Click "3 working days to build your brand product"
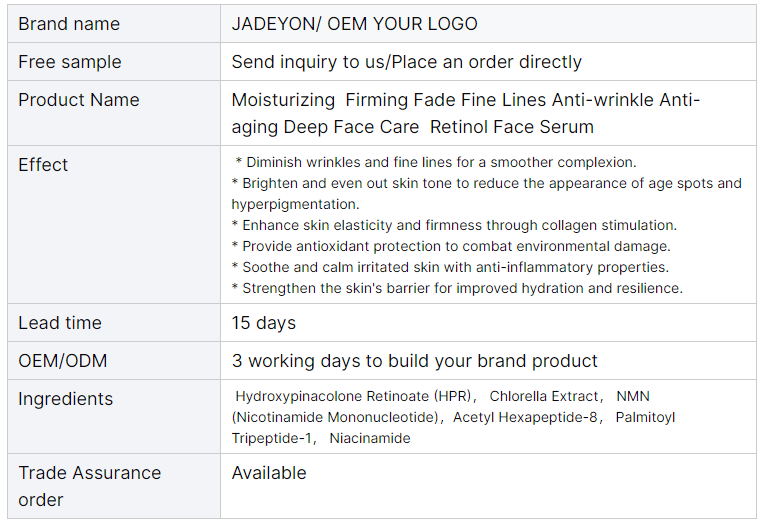The width and height of the screenshot is (762, 524). (414, 361)
